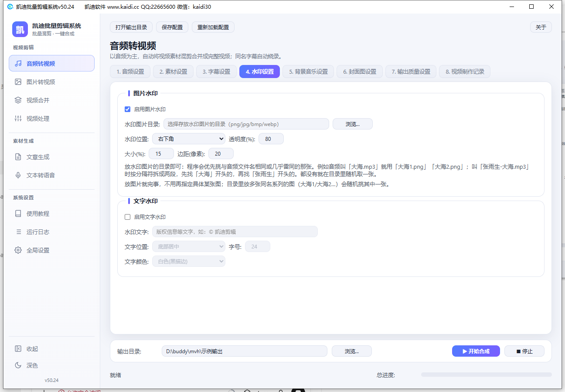Click 浏览 next to 输出目录
Image resolution: width=565 pixels, height=392 pixels.
click(x=352, y=351)
